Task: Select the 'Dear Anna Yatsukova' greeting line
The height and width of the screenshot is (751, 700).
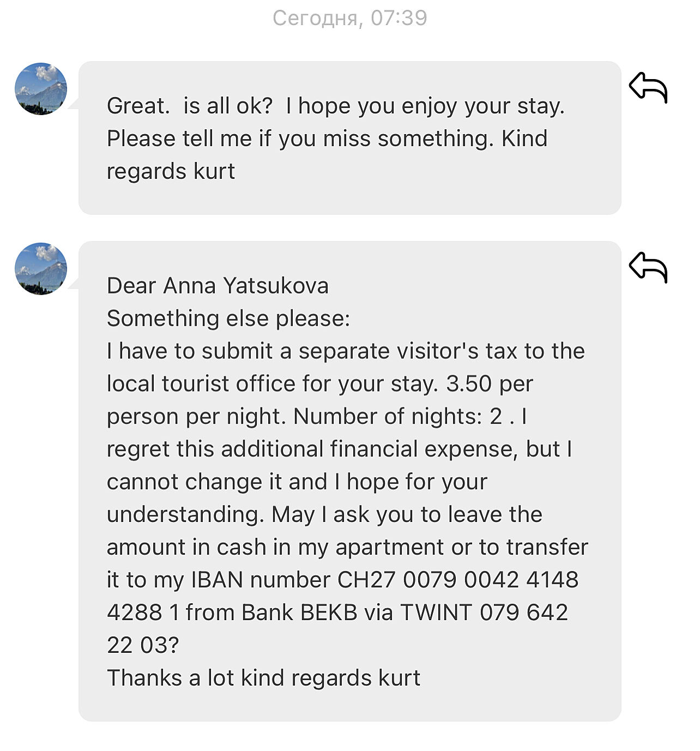Action: pyautogui.click(x=218, y=286)
